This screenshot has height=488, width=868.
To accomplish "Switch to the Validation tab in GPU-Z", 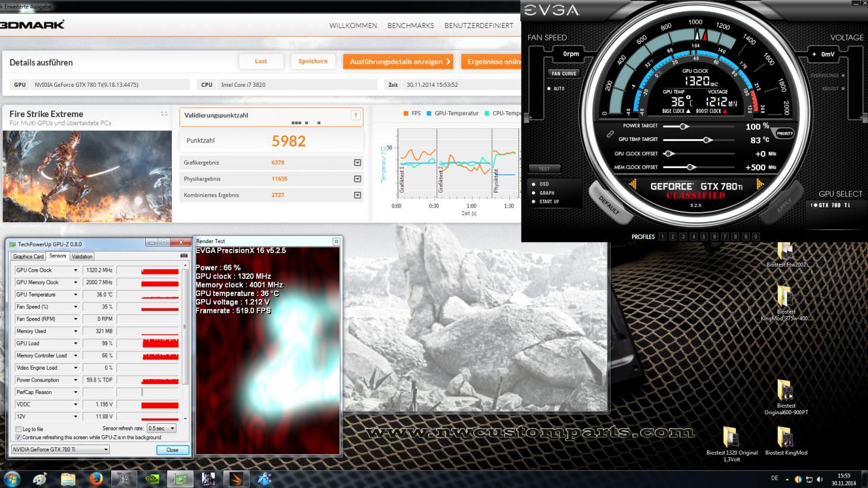I will [x=82, y=257].
